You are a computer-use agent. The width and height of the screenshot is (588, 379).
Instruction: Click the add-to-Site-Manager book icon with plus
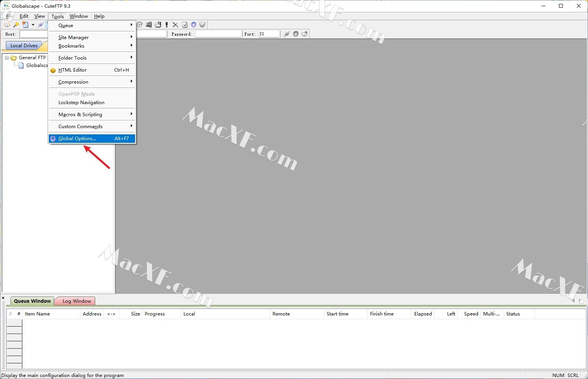[305, 34]
